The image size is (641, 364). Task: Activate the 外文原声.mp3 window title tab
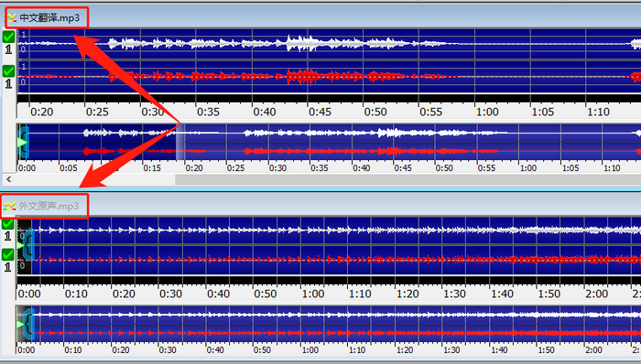click(x=46, y=206)
